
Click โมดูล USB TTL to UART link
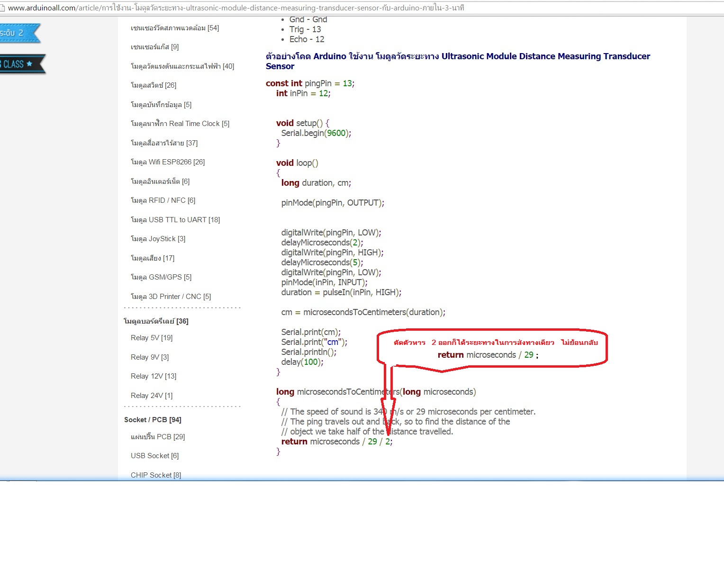[x=175, y=220]
